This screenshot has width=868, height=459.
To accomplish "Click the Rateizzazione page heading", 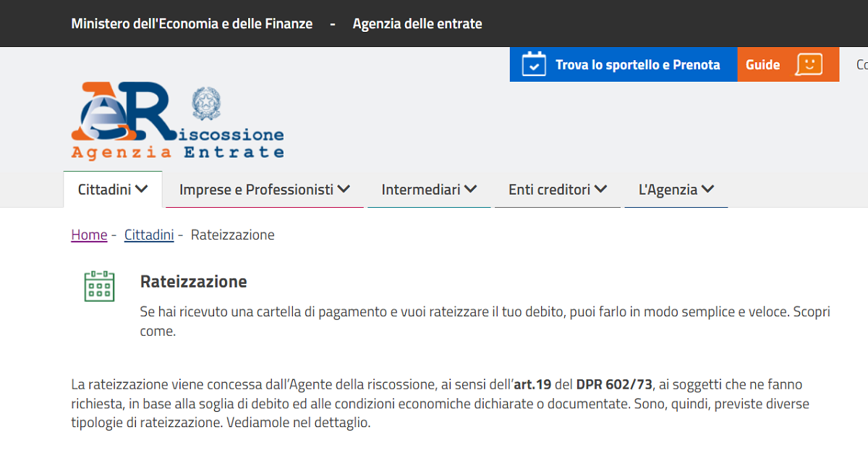I will tap(194, 281).
